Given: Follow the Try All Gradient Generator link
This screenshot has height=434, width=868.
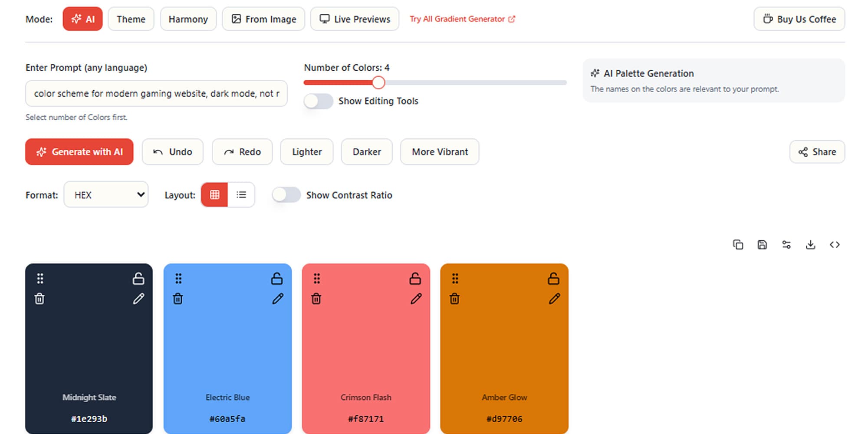Looking at the screenshot, I should (462, 19).
